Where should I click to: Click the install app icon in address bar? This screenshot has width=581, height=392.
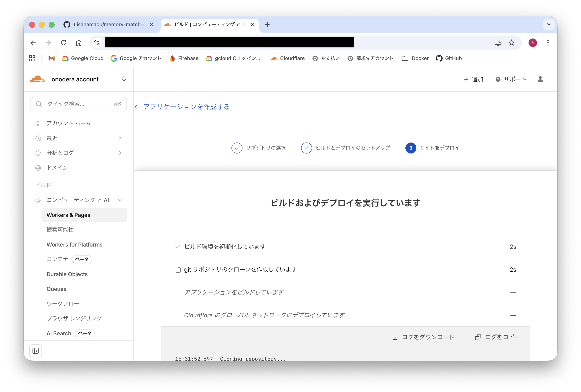coord(498,43)
